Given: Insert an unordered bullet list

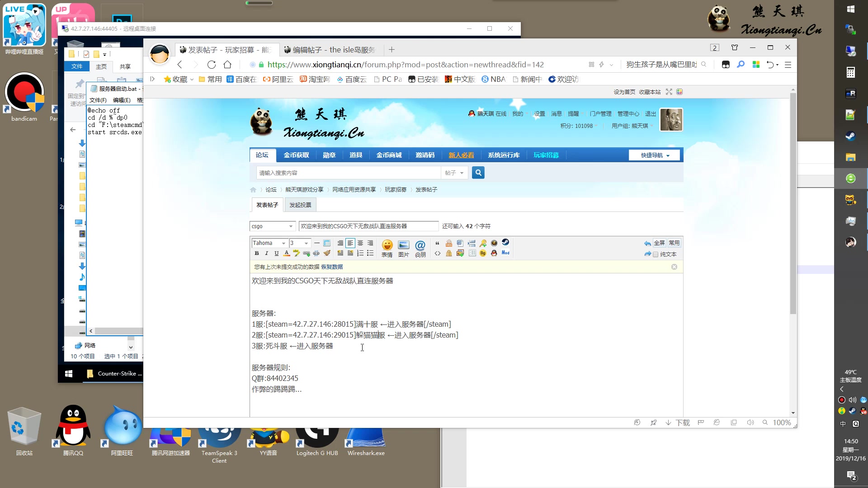Looking at the screenshot, I should point(370,253).
